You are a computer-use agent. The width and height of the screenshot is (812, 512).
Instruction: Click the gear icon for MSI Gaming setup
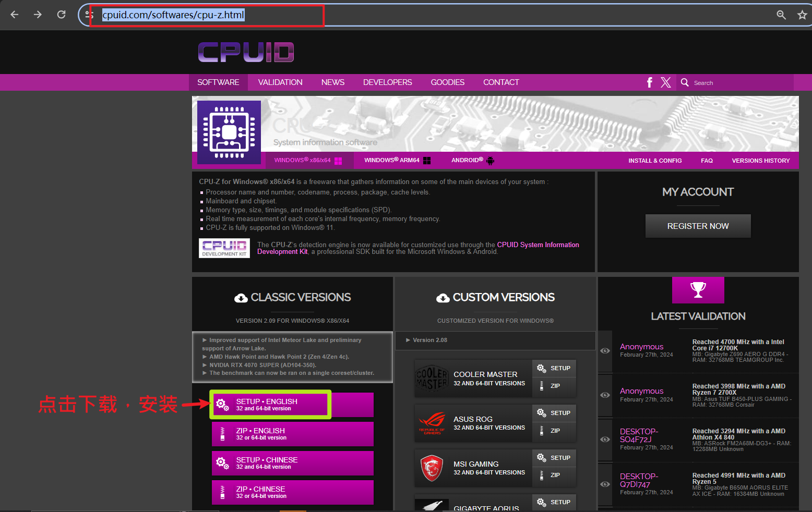[541, 458]
